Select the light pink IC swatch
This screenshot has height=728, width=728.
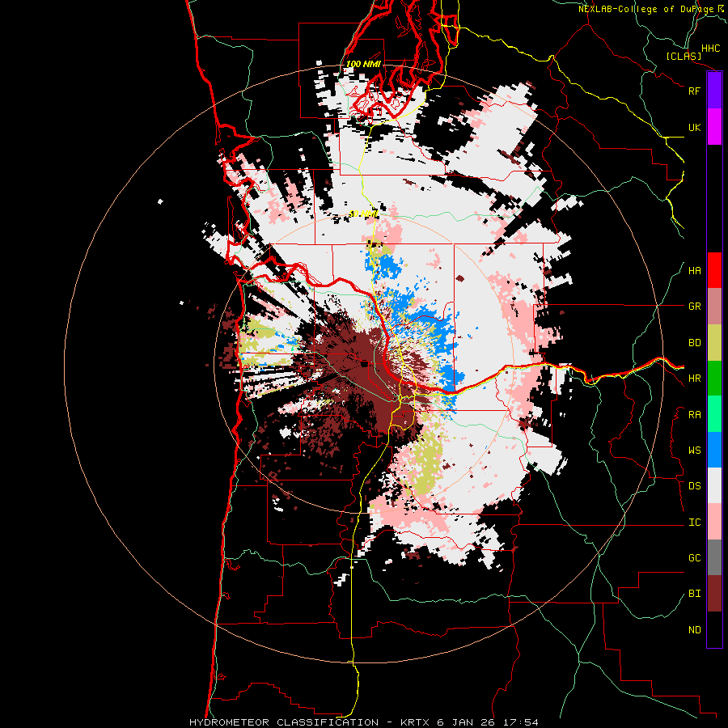(x=714, y=522)
